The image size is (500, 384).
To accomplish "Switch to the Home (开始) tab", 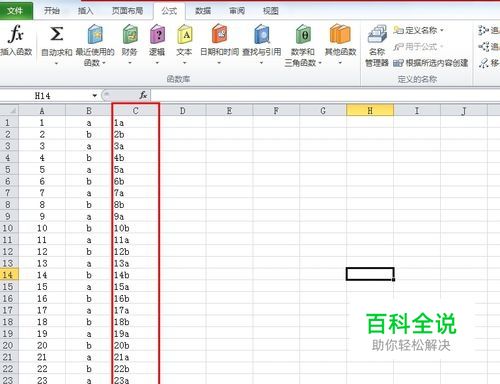I will 52,11.
